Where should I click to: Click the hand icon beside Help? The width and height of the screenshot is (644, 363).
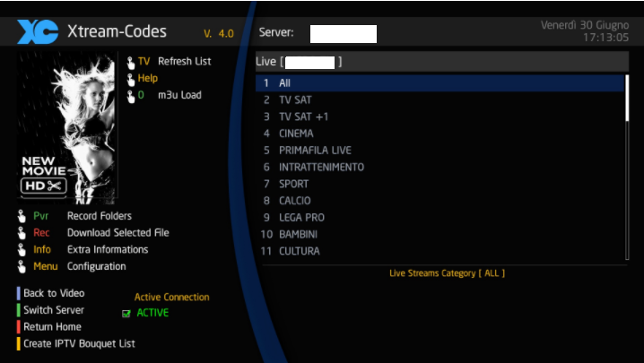[131, 79]
